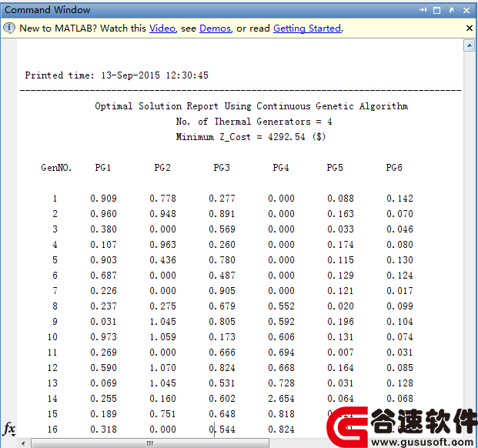The image size is (478, 448).
Task: Click the Command Window title text
Action: (48, 10)
